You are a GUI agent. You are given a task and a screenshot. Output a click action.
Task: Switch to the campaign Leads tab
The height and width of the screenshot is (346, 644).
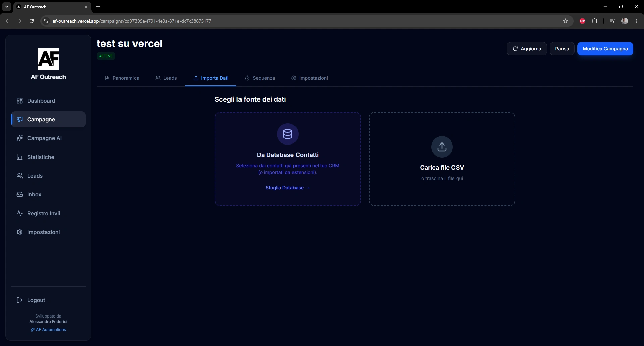point(166,78)
